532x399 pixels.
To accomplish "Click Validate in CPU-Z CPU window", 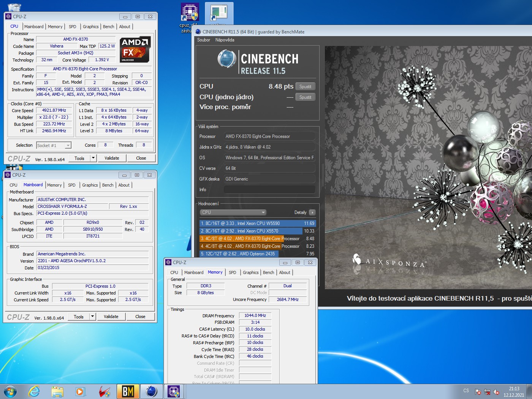I will point(112,158).
